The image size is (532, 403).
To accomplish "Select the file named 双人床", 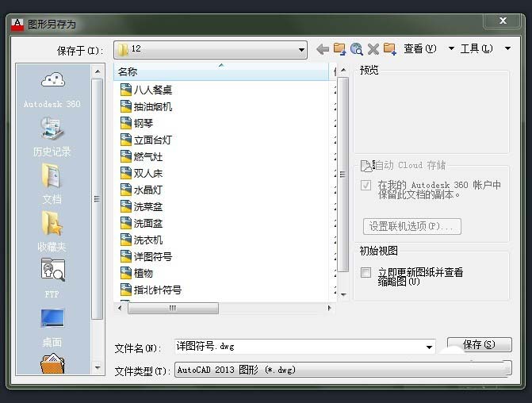I will click(148, 173).
